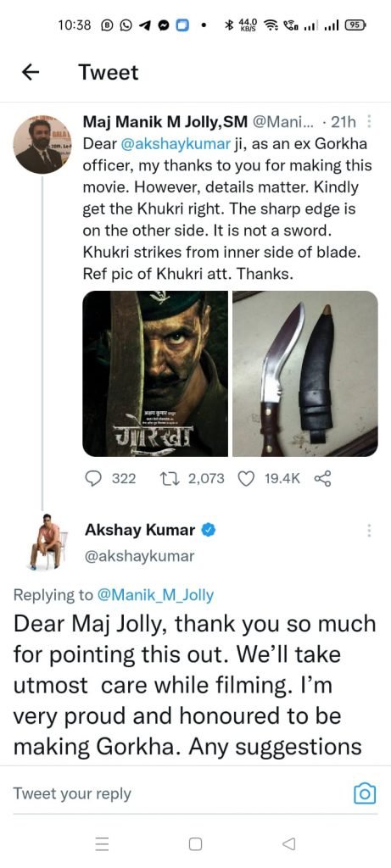391x868 pixels.
Task: Open Akshay Kumar's profile avatar
Action: point(47,541)
